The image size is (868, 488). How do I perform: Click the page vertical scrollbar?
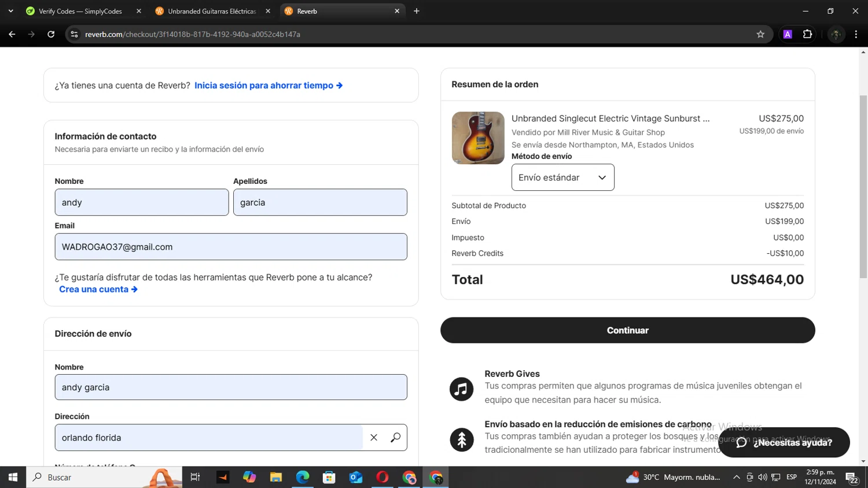click(863, 187)
